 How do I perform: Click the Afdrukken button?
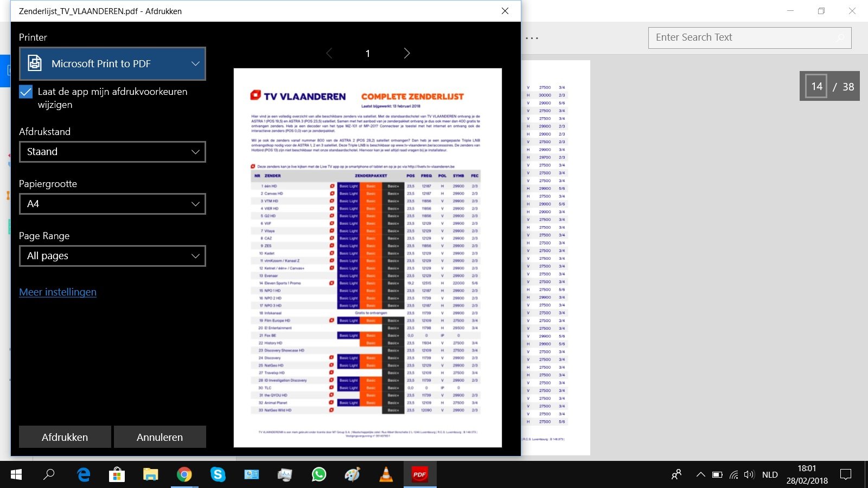point(65,437)
